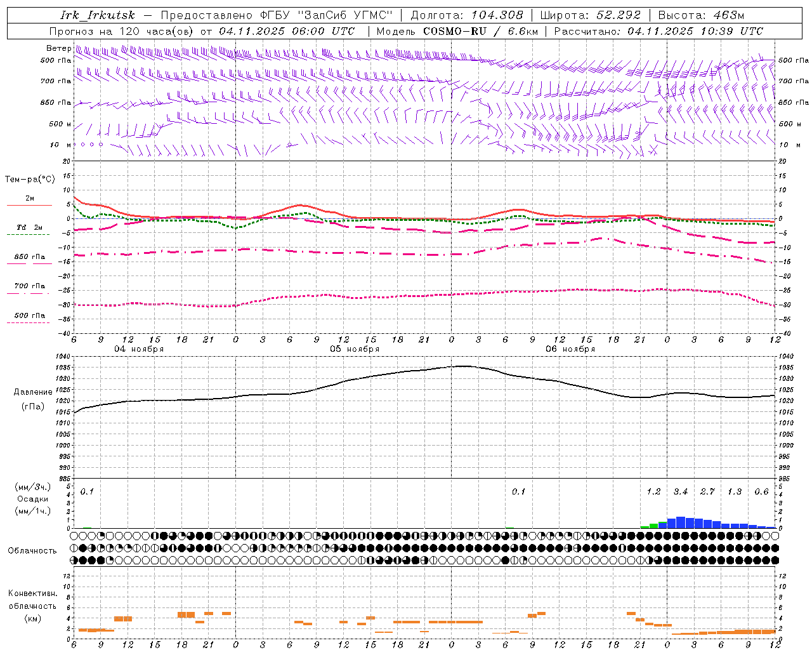Select the Долгота: 104.308 value
812x650 pixels.
[x=467, y=15]
